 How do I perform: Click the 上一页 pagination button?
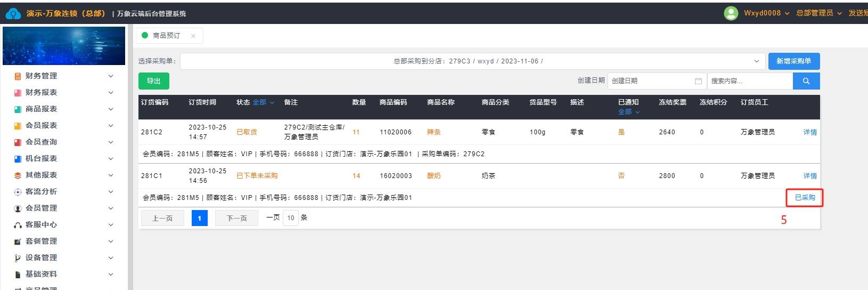162,218
